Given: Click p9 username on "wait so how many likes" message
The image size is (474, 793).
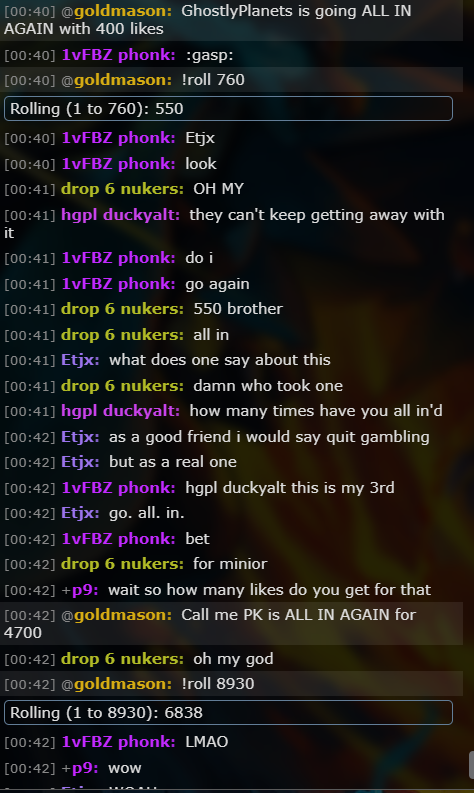Looking at the screenshot, I should (84, 590).
